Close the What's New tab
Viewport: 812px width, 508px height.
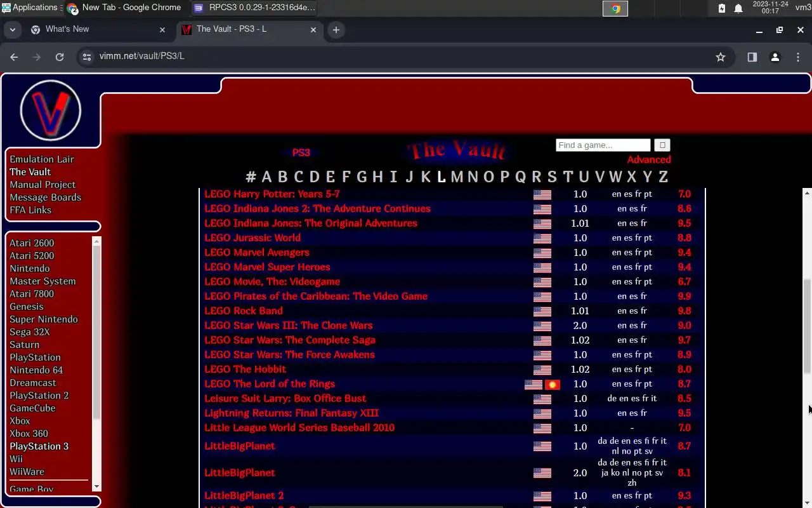(162, 29)
